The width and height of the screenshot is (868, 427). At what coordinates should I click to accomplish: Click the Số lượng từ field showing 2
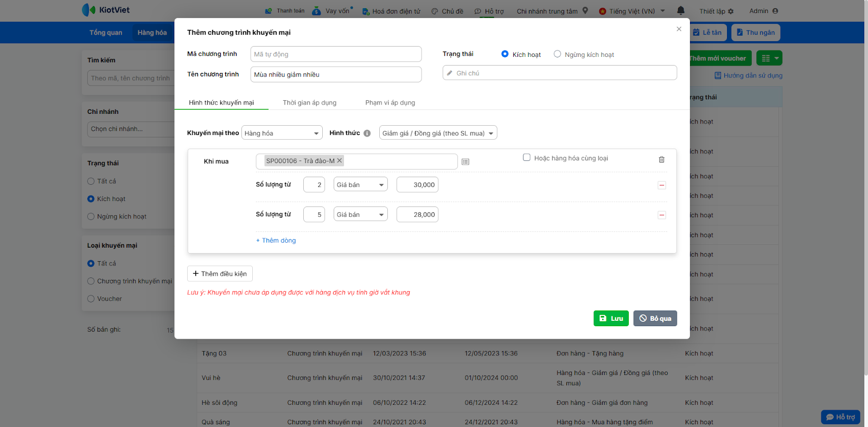pos(314,185)
